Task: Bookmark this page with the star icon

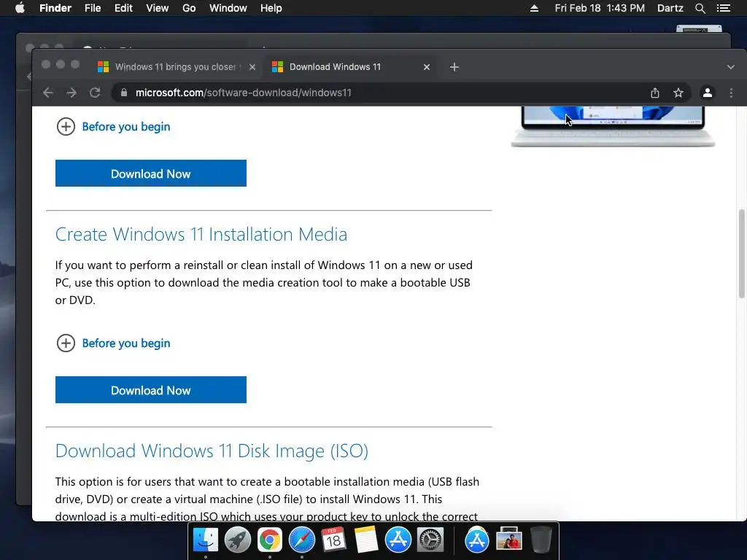Action: point(678,93)
